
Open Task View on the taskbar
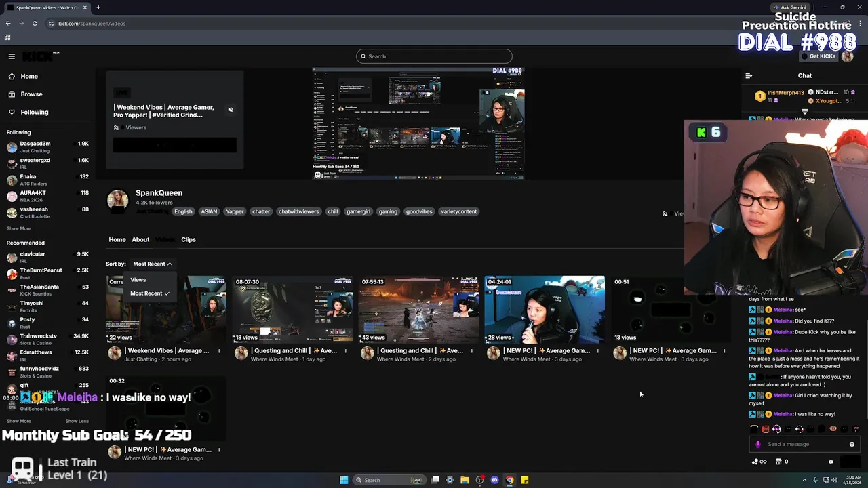pyautogui.click(x=435, y=480)
